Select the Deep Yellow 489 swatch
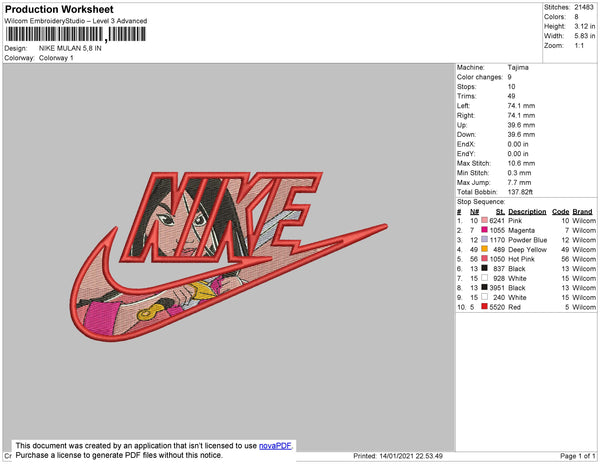 (x=484, y=249)
